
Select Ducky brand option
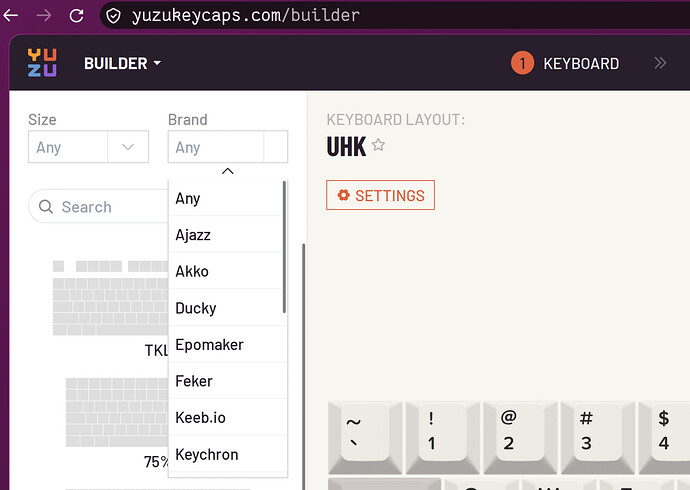click(x=228, y=307)
